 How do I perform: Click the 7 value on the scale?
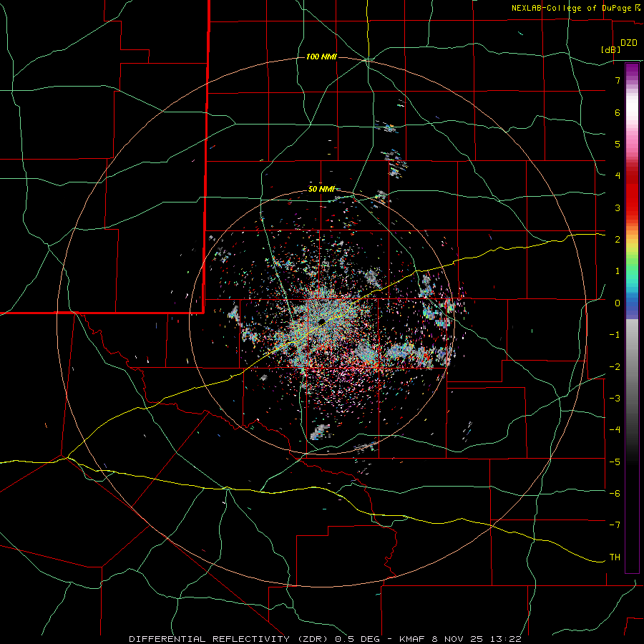618,80
